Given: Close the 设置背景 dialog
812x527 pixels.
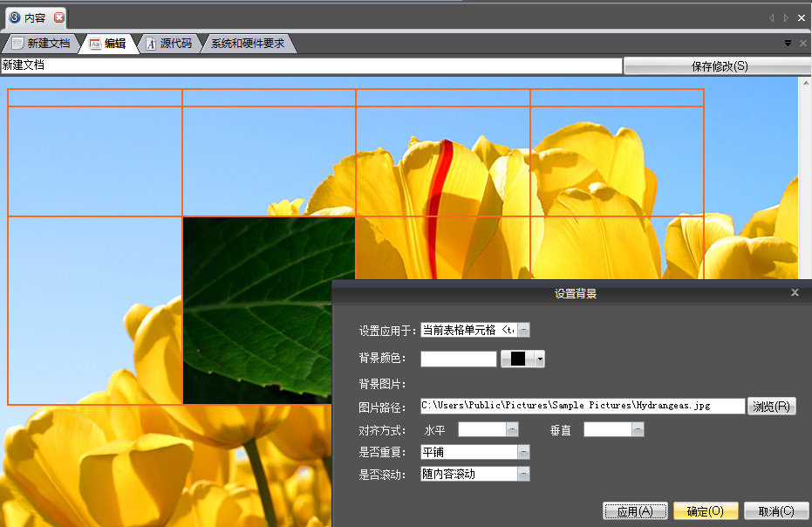Looking at the screenshot, I should (x=795, y=292).
